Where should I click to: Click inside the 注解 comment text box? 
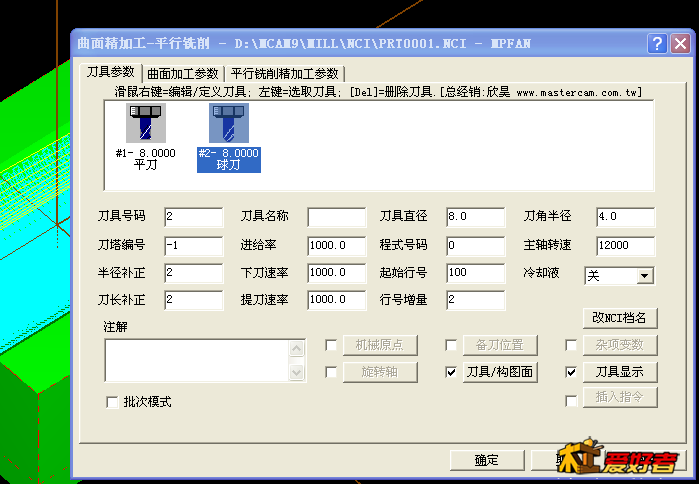tap(197, 360)
